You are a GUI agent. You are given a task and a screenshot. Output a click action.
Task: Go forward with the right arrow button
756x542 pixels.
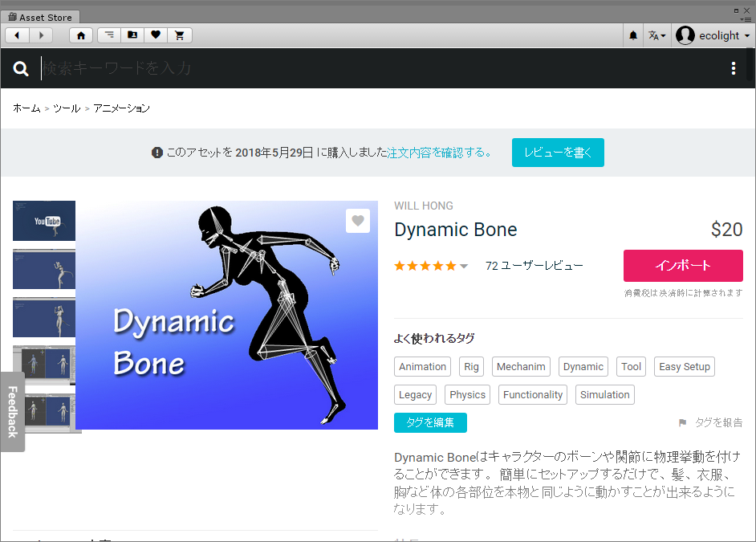click(42, 35)
